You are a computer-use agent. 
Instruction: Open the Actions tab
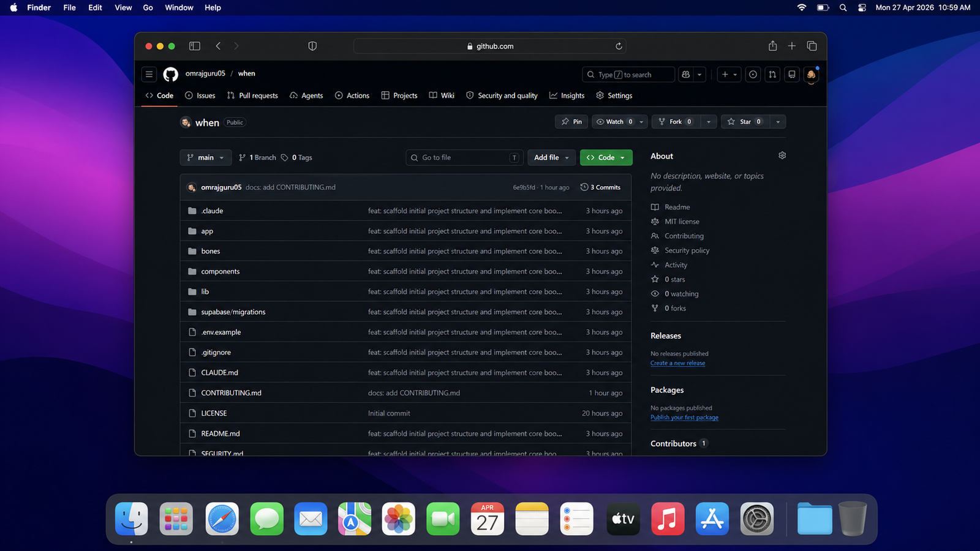click(352, 96)
